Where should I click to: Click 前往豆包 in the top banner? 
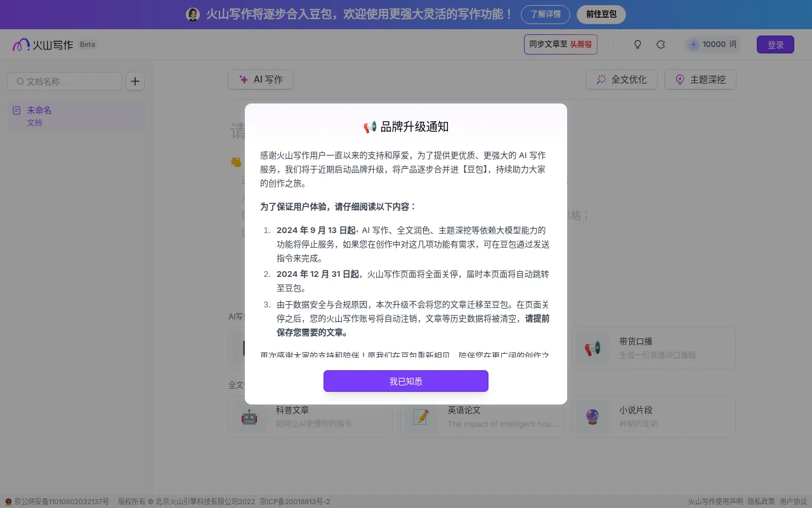601,14
